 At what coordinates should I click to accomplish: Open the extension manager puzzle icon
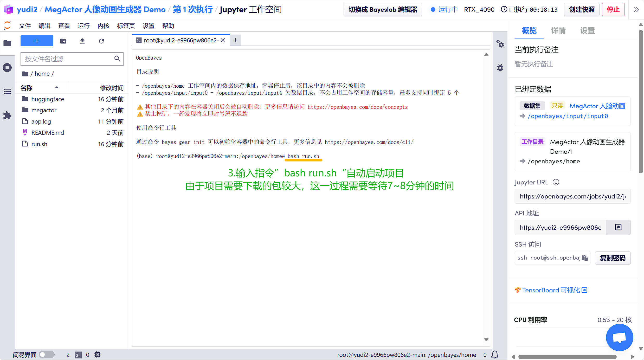[7, 115]
